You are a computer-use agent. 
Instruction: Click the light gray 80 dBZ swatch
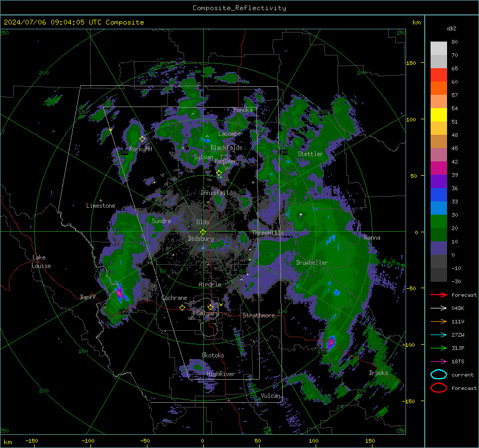pyautogui.click(x=439, y=48)
